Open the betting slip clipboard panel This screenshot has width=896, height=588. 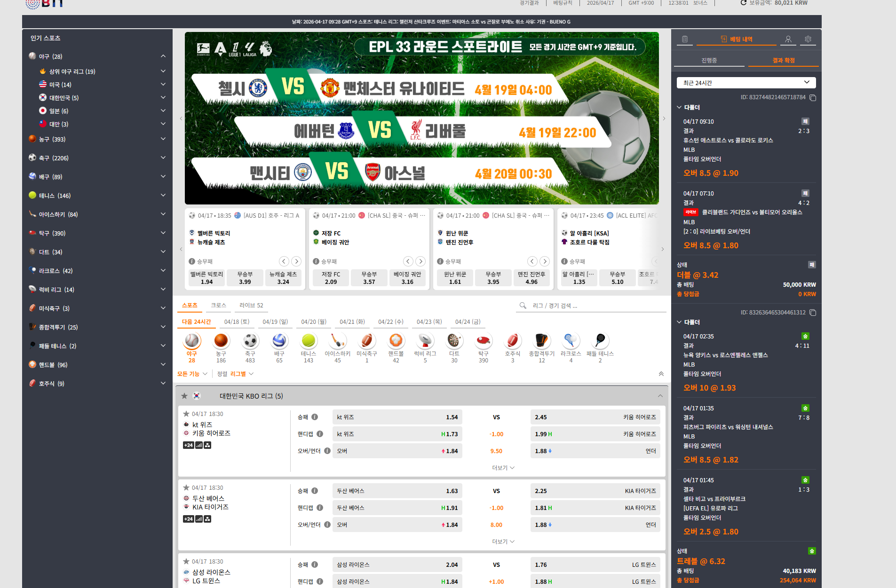point(685,39)
